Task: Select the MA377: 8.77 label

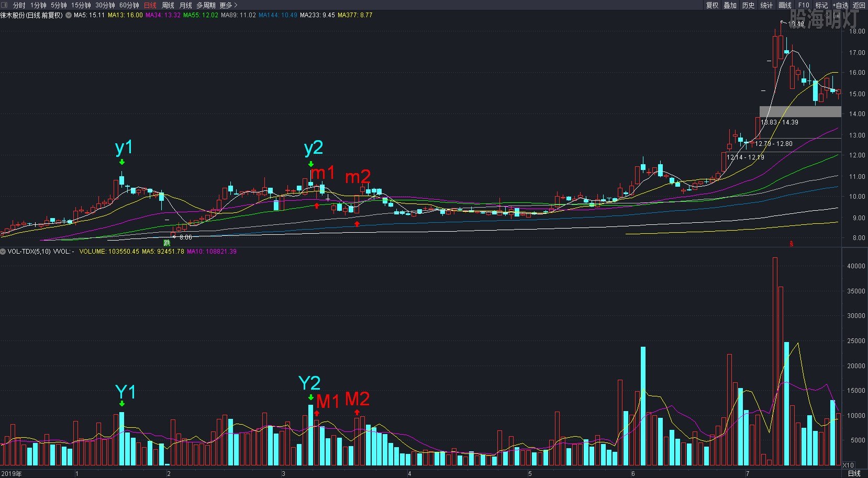Action: pyautogui.click(x=355, y=15)
